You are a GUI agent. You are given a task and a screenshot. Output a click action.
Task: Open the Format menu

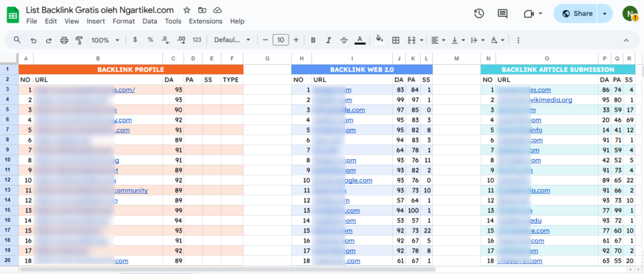click(124, 21)
